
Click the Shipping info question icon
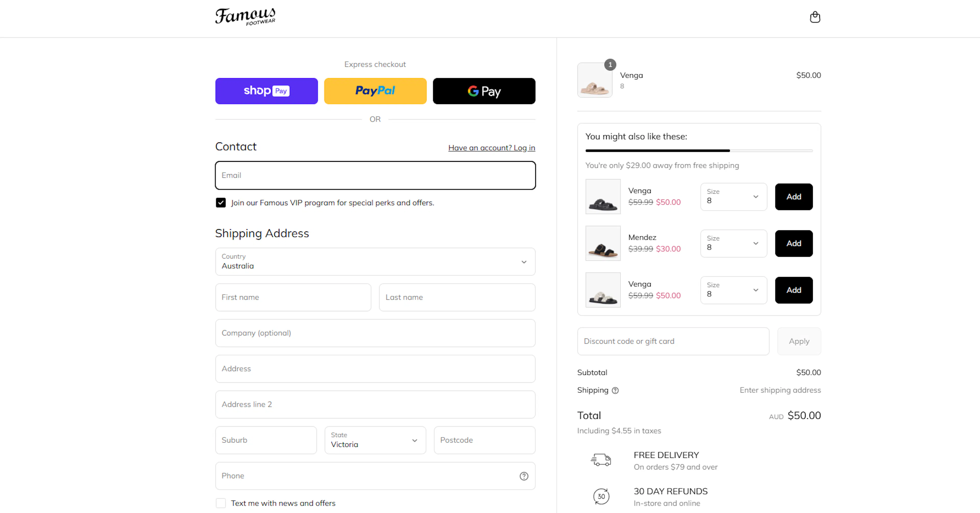click(x=615, y=390)
